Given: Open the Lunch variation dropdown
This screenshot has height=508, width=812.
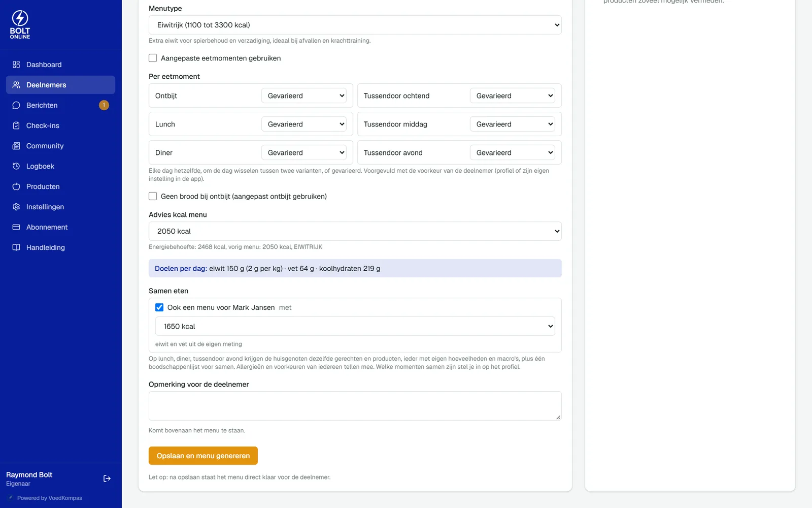Looking at the screenshot, I should pos(303,124).
